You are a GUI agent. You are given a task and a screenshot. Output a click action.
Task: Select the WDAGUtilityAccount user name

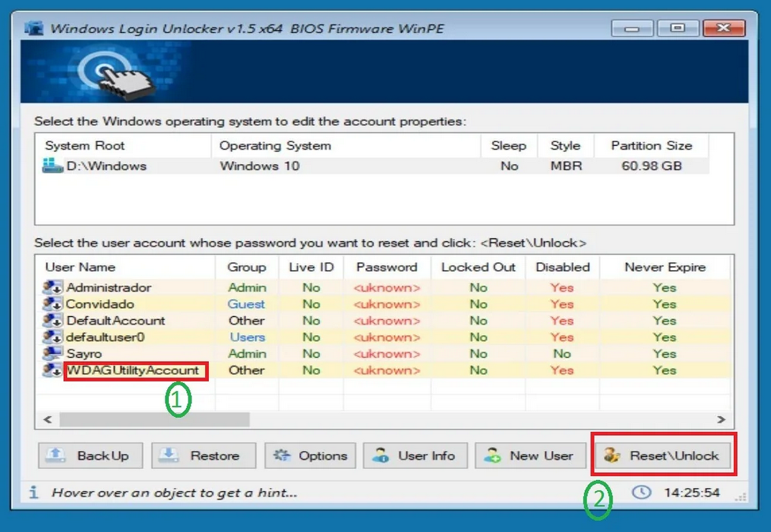[x=132, y=370]
